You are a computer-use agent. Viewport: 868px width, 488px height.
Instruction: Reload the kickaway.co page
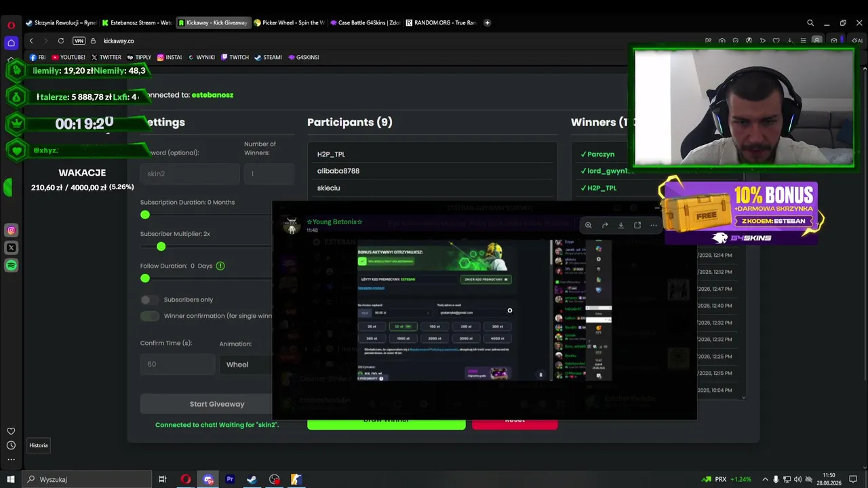click(61, 41)
